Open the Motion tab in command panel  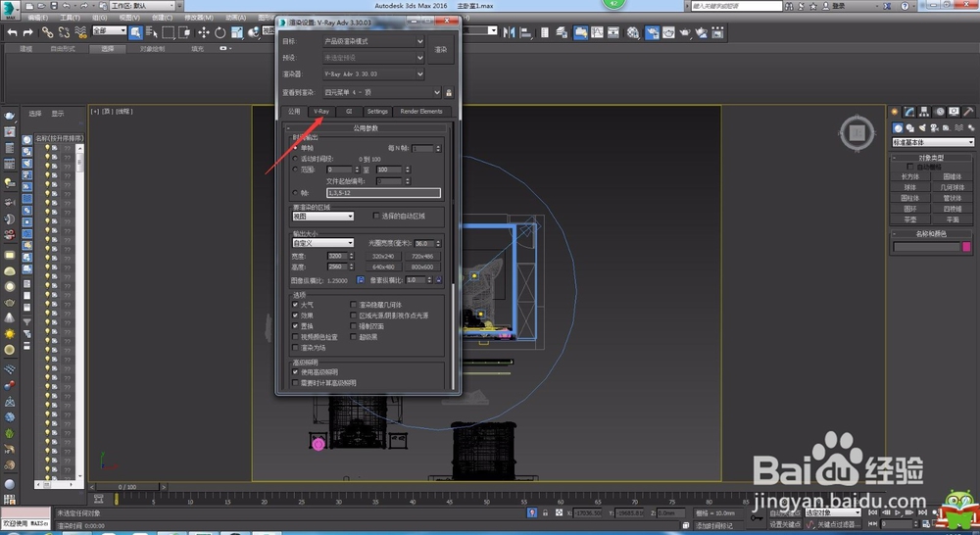[939, 112]
